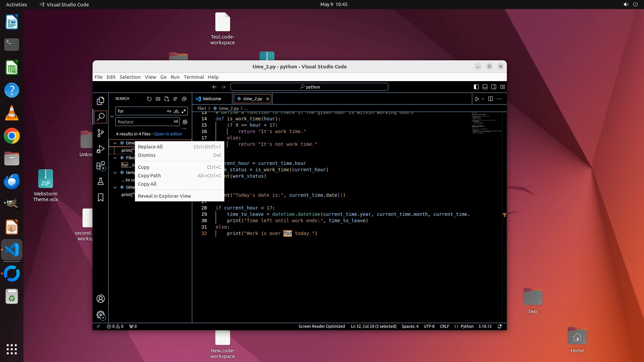The width and height of the screenshot is (644, 362).
Task: Toggle Match Case in search box
Action: point(169,111)
